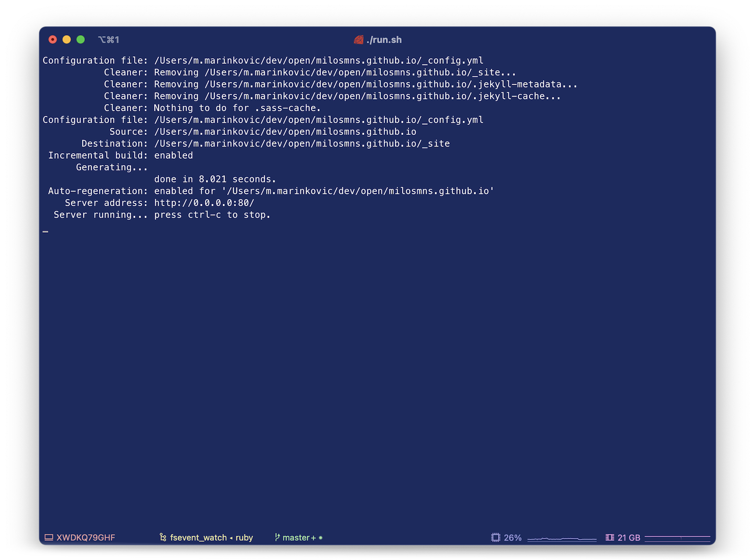The width and height of the screenshot is (755, 560).
Task: Click the 26% CPU usage readout
Action: coord(513,537)
